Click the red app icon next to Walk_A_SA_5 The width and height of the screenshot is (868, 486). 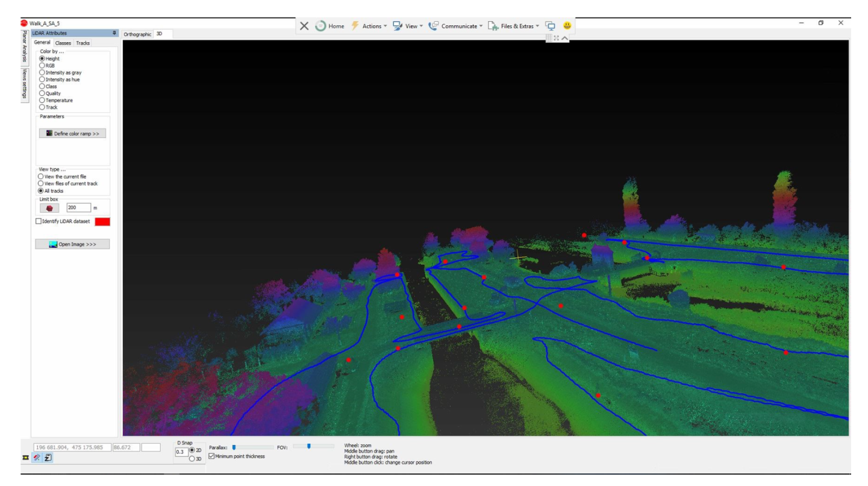[x=24, y=23]
